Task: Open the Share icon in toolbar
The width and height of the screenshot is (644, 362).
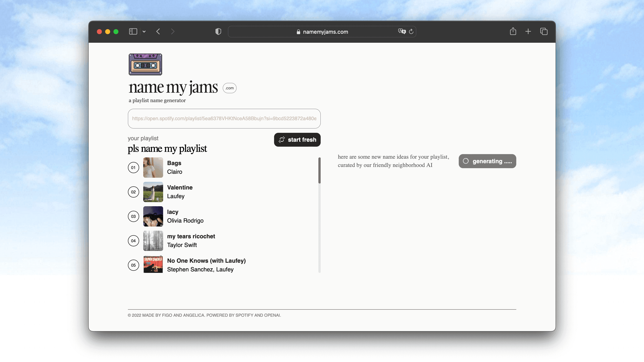Action: [x=513, y=31]
